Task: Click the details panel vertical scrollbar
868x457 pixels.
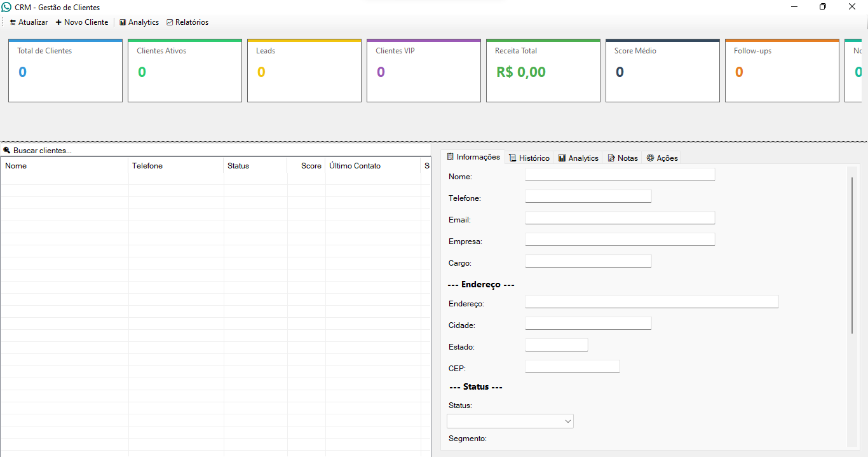Action: 851,254
